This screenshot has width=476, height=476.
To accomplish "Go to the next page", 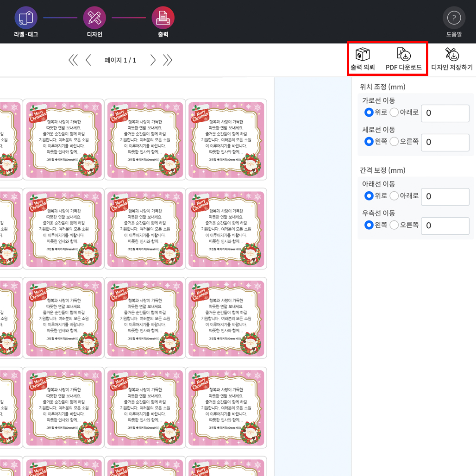I will (153, 60).
